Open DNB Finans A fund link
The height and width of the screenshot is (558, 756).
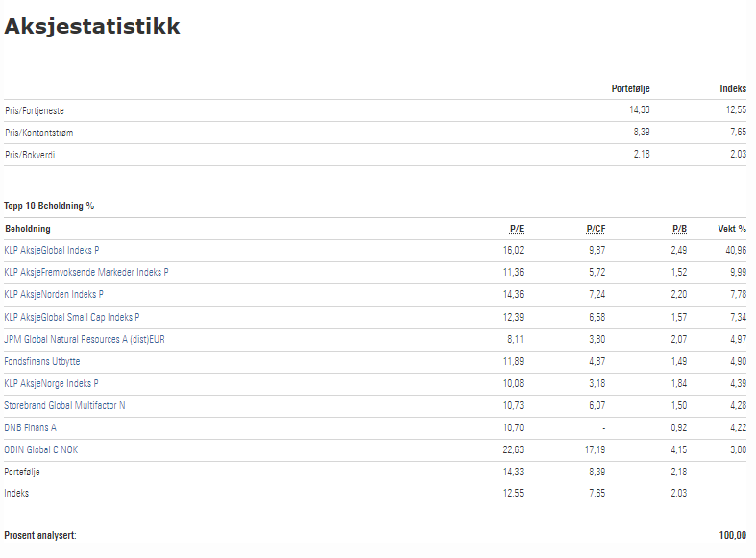[x=30, y=428]
